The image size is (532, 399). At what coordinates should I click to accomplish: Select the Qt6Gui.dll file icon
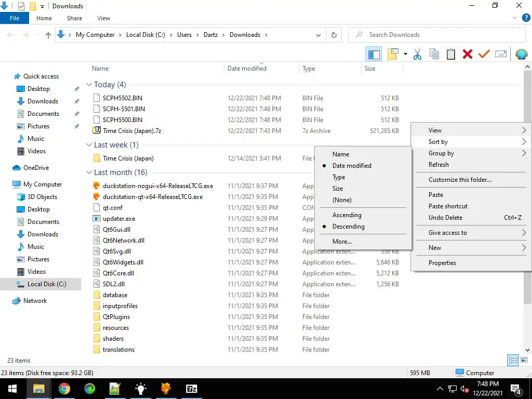(97, 229)
